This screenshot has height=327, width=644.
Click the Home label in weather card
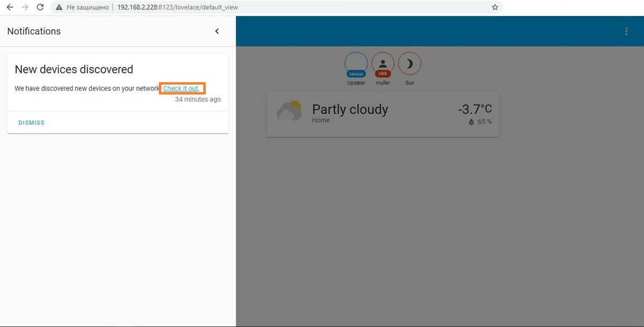point(321,120)
